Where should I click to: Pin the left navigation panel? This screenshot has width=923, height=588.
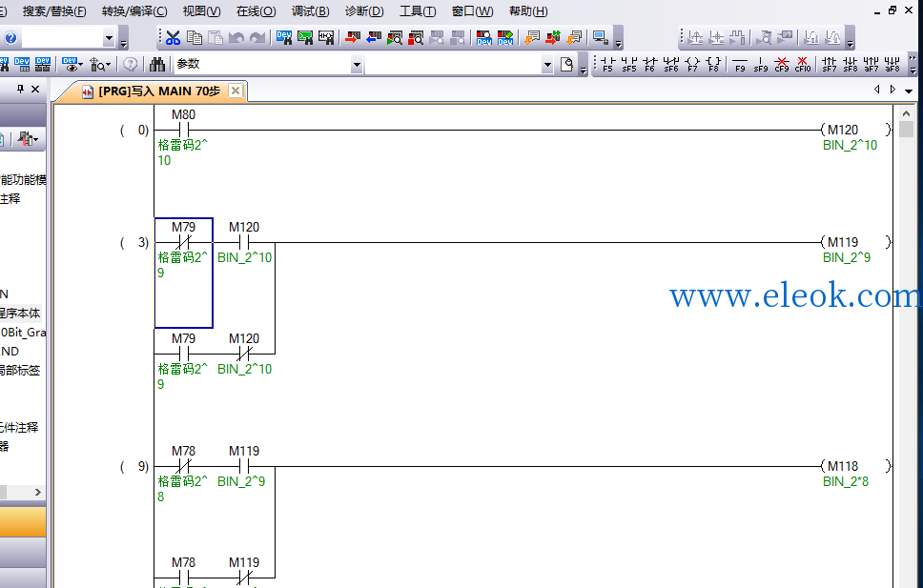click(x=21, y=89)
